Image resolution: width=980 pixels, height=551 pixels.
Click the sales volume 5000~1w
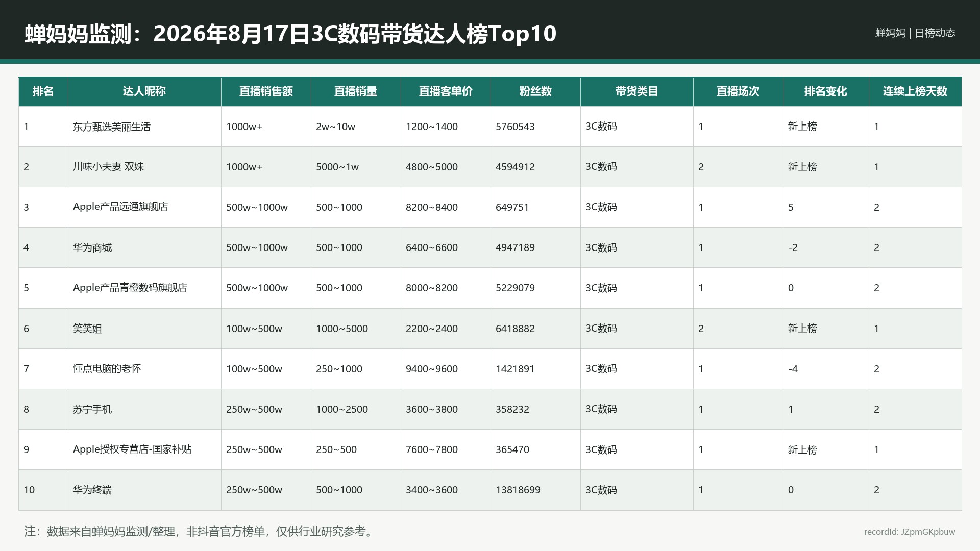click(337, 167)
